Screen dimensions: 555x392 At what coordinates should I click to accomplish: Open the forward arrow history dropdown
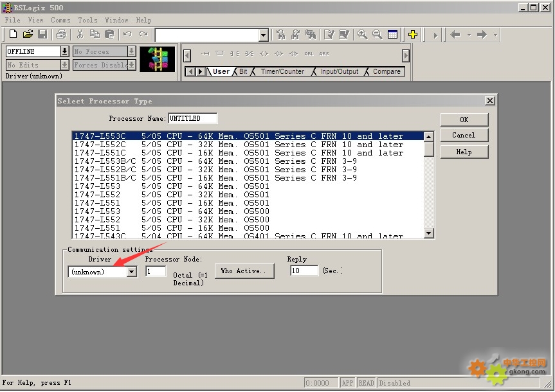click(496, 35)
